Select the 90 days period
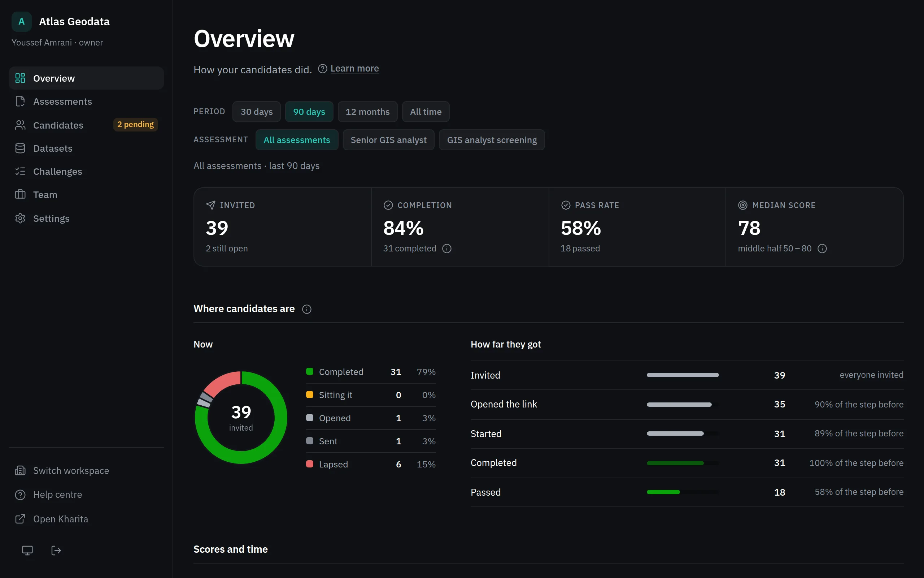924x578 pixels. coord(309,112)
